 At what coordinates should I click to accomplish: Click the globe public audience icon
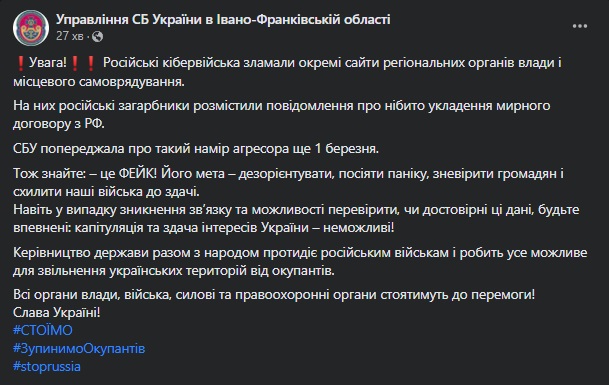[x=97, y=37]
